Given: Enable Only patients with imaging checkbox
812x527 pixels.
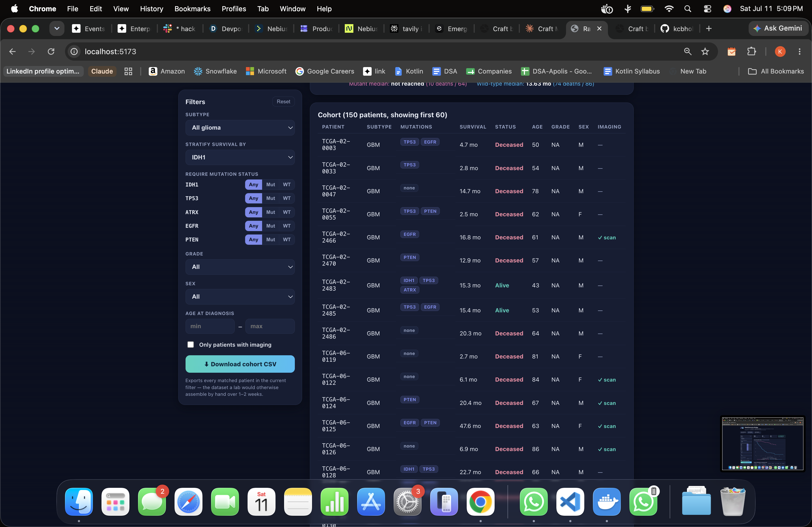Looking at the screenshot, I should [x=190, y=345].
